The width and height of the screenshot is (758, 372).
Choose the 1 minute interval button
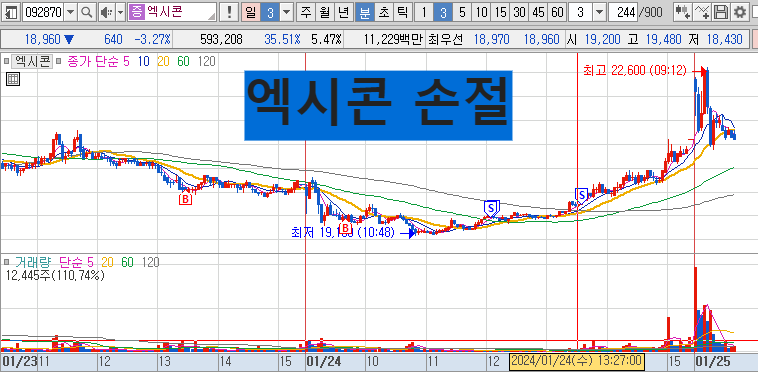click(x=424, y=12)
